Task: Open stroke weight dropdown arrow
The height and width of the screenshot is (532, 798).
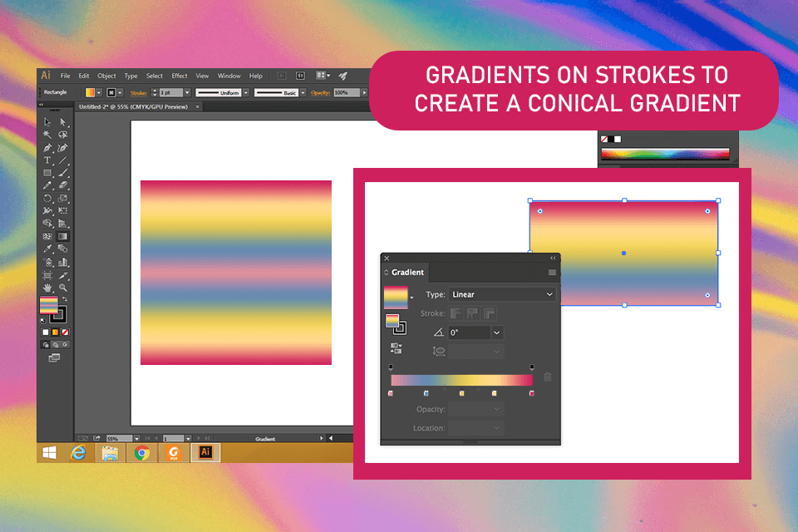Action: (187, 92)
